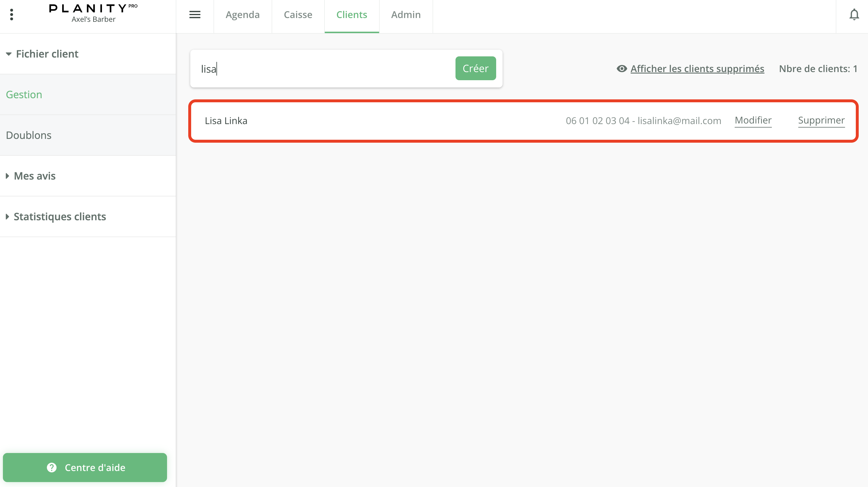Click the eye icon for deleted clients
The image size is (868, 487).
[x=622, y=69]
